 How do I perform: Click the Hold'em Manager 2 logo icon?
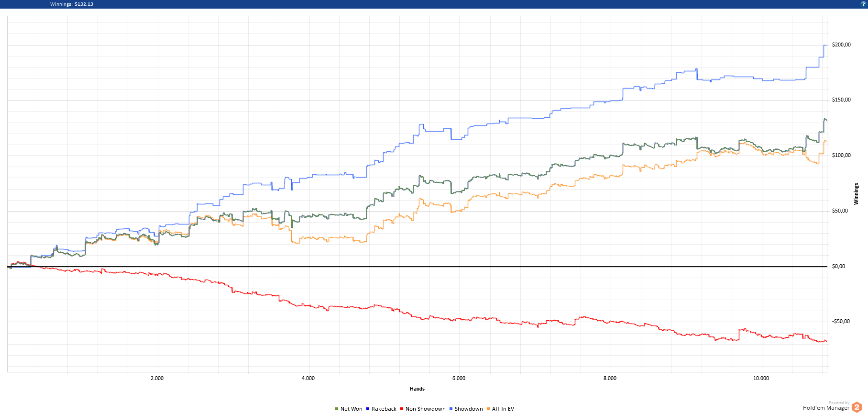click(x=857, y=407)
